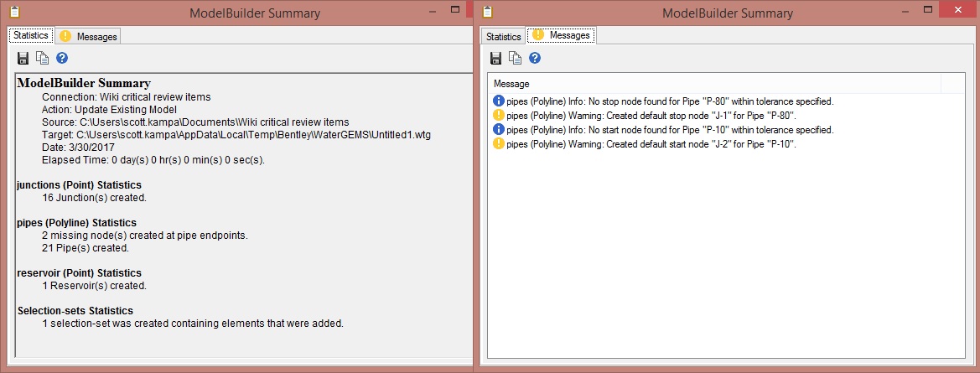
Task: Open help from the Statistics view toolbar
Action: point(61,58)
